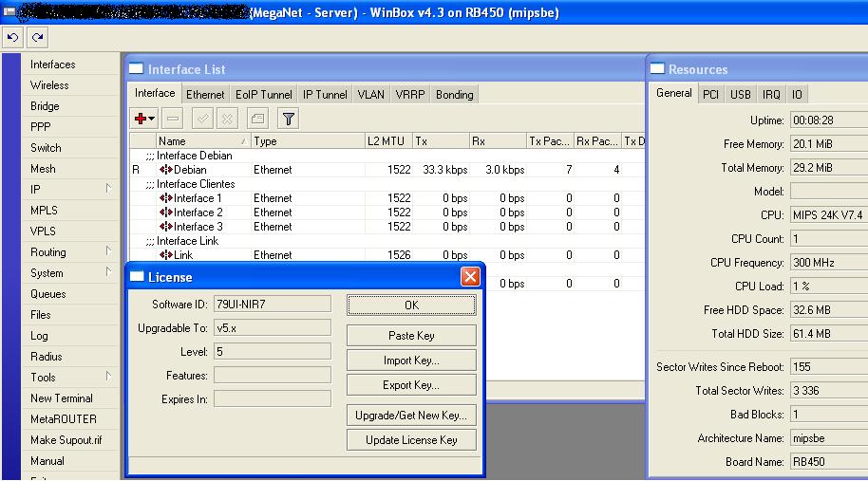This screenshot has height=481, width=868.
Task: Click the Interface List window title icon
Action: tap(136, 69)
